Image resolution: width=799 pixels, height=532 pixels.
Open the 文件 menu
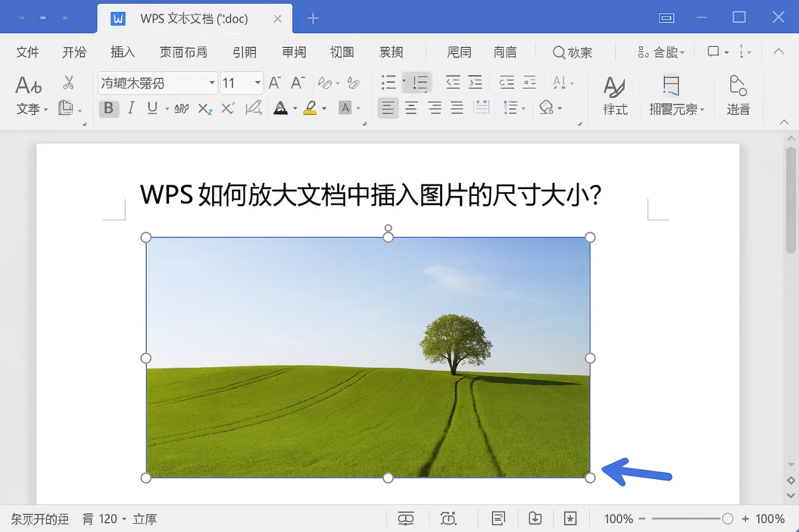pyautogui.click(x=27, y=52)
